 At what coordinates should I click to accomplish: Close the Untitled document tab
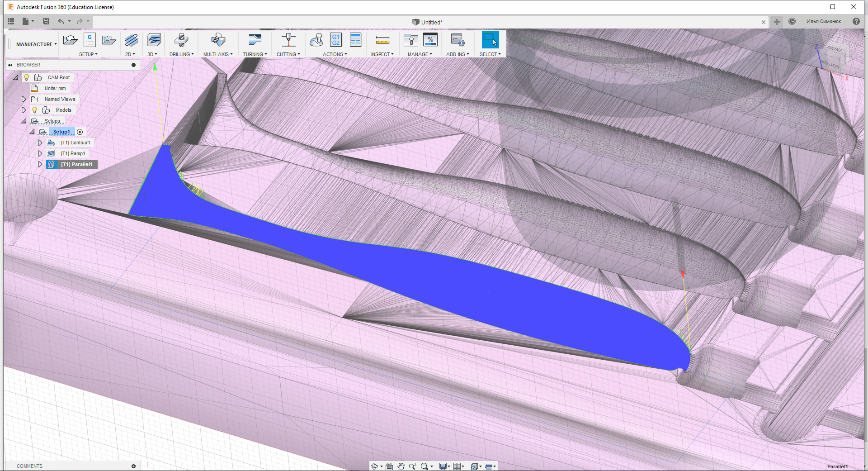point(764,22)
